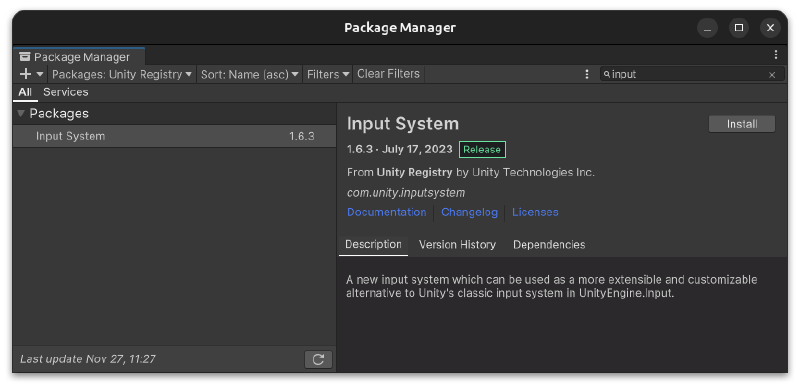Clear the search text with the X icon
This screenshot has height=388, width=800.
pos(772,75)
